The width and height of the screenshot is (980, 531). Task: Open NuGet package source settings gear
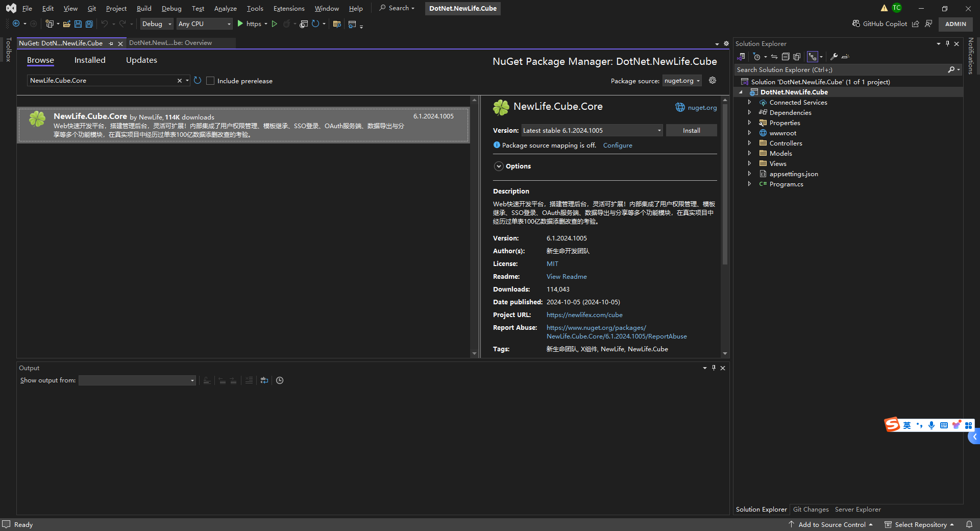point(713,81)
